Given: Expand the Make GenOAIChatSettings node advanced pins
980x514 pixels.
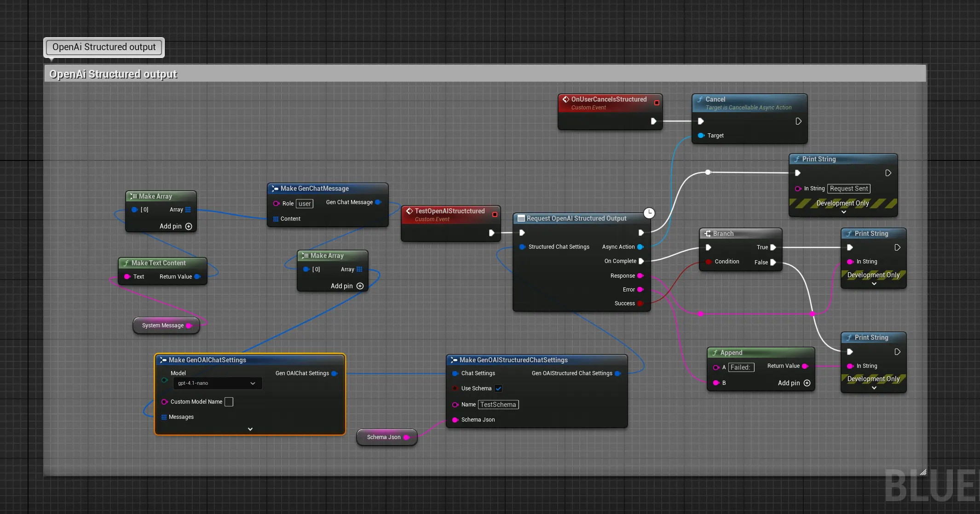Looking at the screenshot, I should 250,429.
